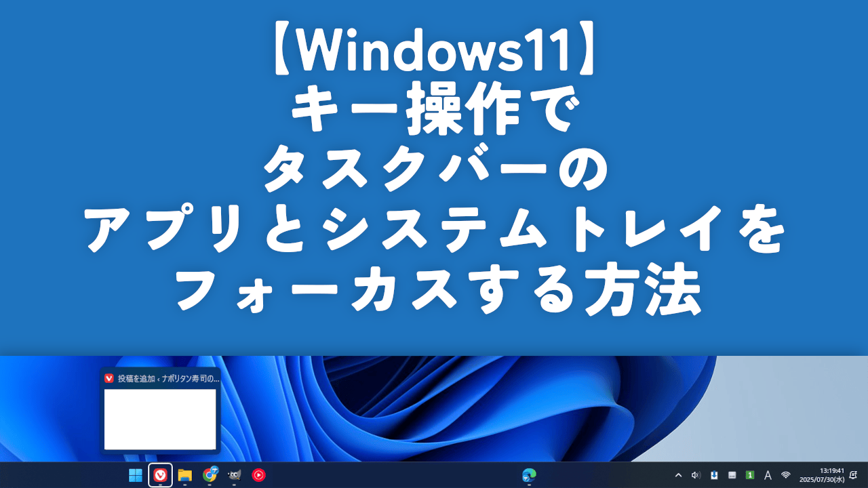Screen dimensions: 868x488
Task: Launch Google Chrome from the taskbar
Action: click(210, 474)
